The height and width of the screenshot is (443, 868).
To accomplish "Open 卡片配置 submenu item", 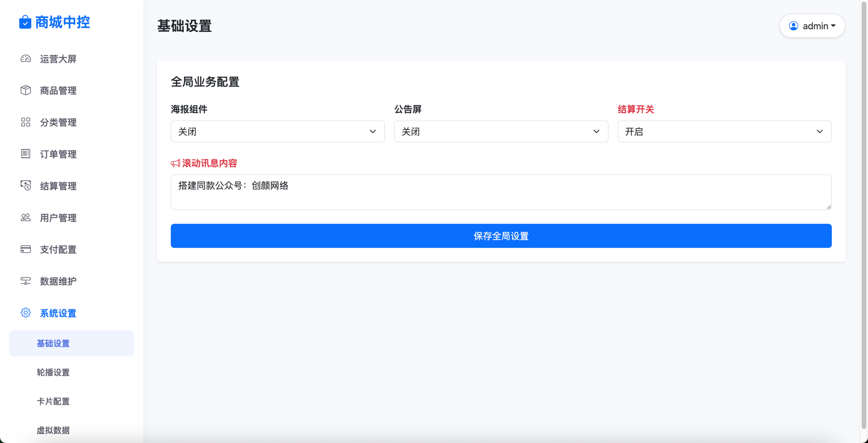I will coord(53,402).
